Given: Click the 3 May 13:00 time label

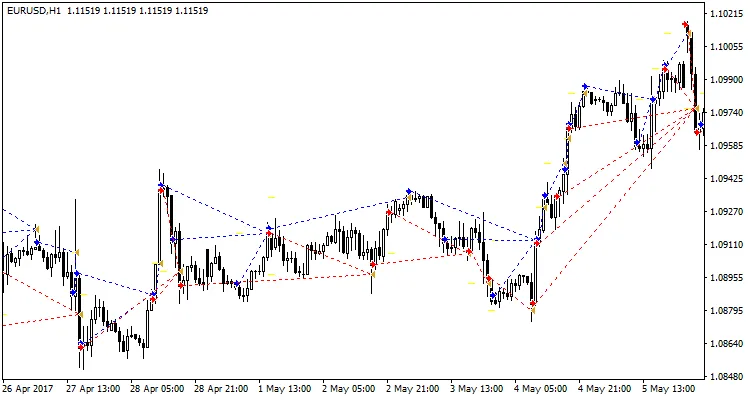Looking at the screenshot, I should [475, 389].
